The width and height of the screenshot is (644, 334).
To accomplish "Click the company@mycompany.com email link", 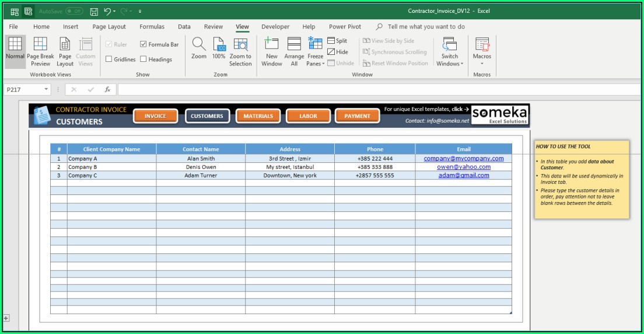I will tap(463, 158).
